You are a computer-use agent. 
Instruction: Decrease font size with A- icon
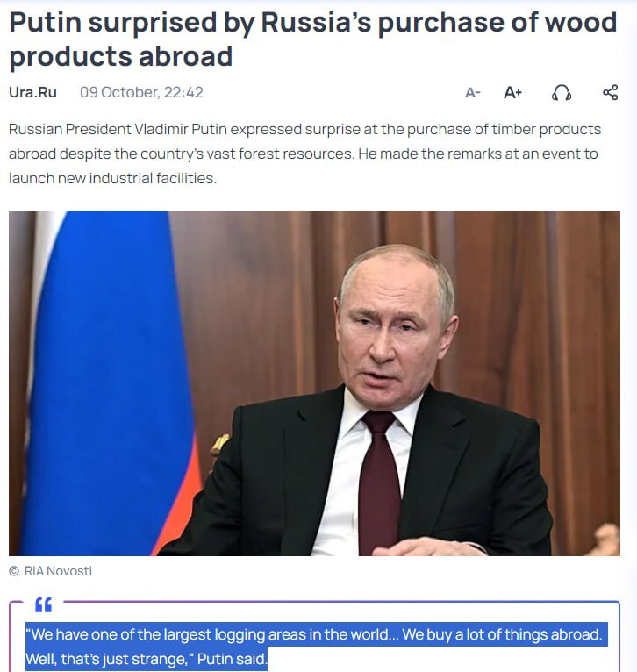coord(473,93)
